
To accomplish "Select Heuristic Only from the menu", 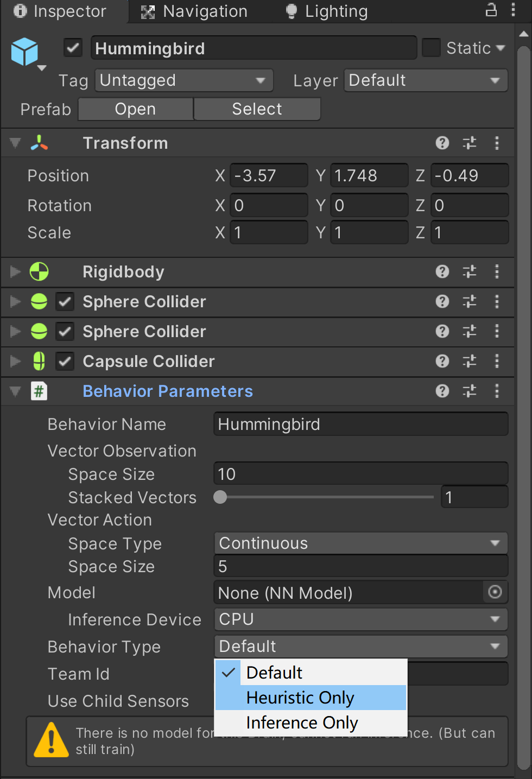I will click(300, 698).
